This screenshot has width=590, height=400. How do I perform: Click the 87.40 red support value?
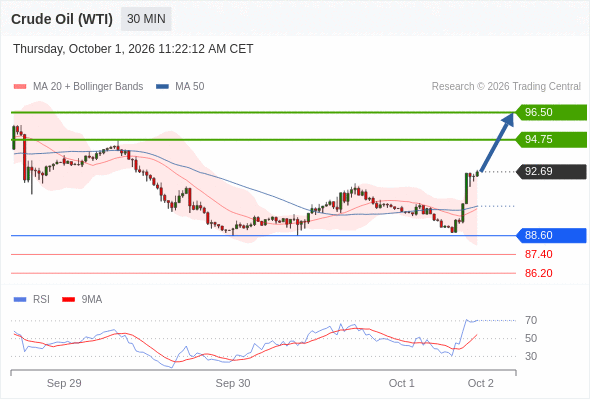point(538,254)
